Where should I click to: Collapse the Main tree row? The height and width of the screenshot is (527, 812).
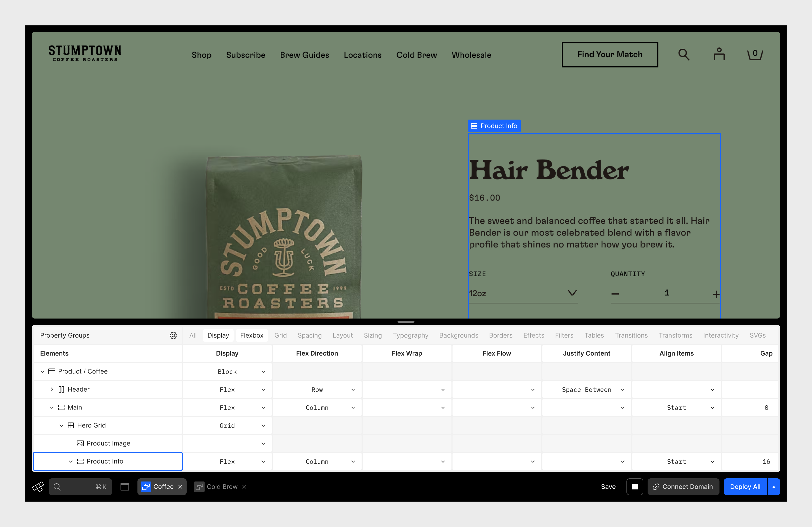coord(52,407)
